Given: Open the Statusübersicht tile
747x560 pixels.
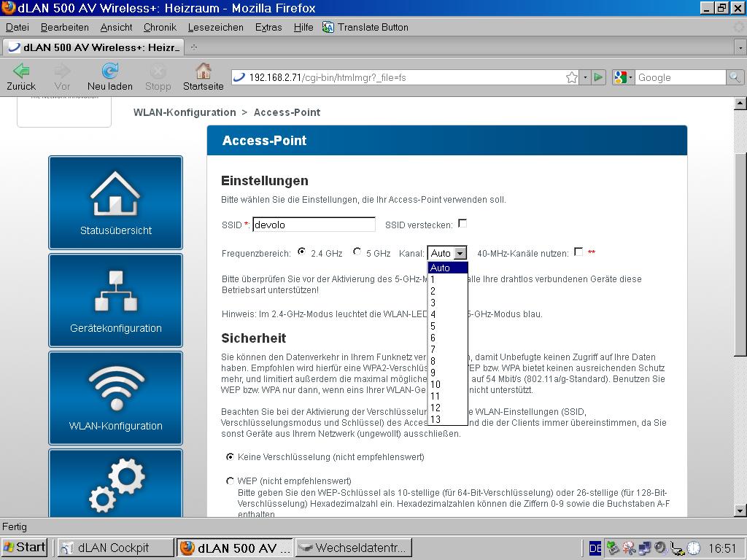Looking at the screenshot, I should (x=115, y=203).
